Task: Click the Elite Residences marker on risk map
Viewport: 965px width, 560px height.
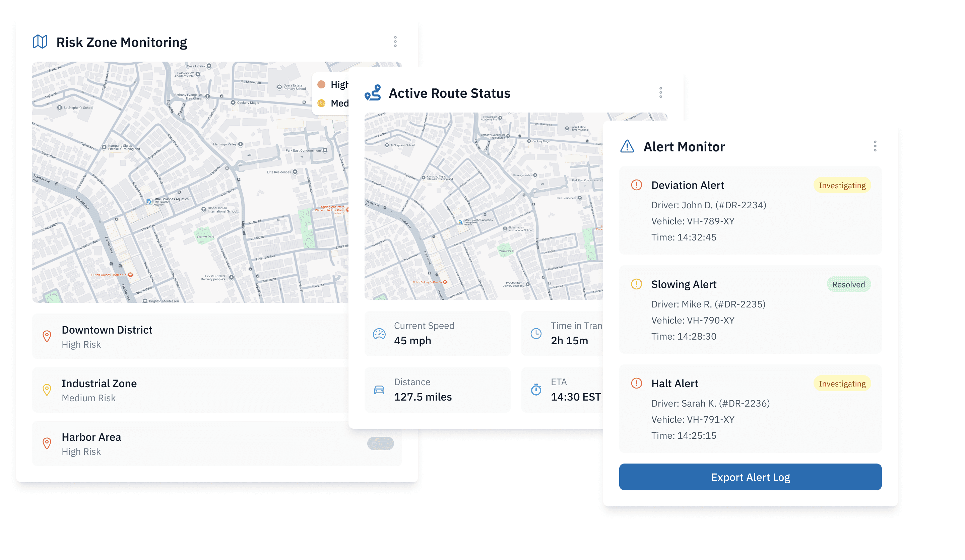Action: 295,172
